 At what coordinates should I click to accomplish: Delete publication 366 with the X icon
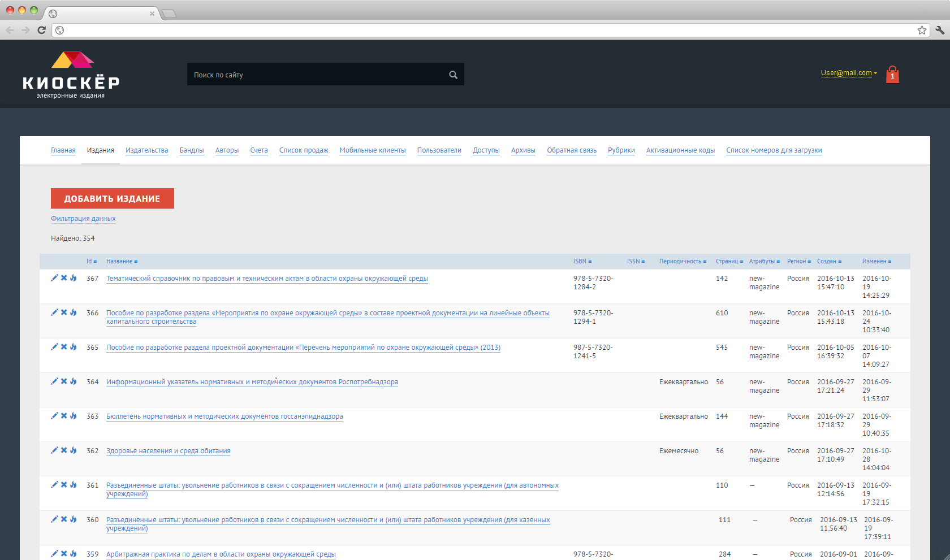(x=64, y=312)
